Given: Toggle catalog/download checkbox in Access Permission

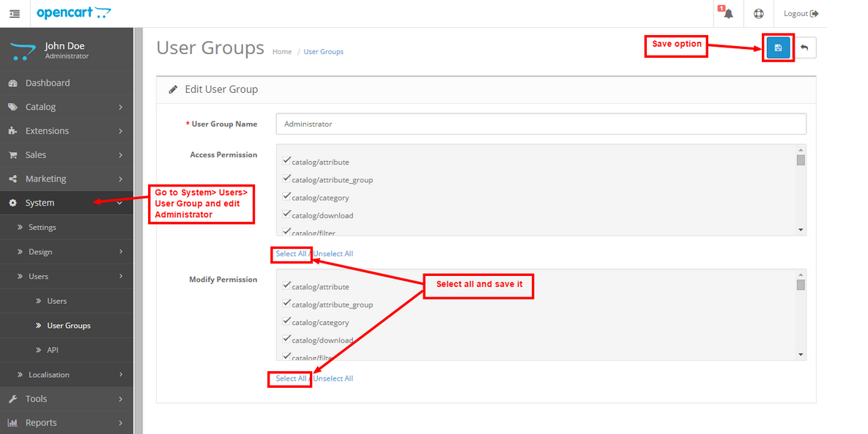Looking at the screenshot, I should [286, 214].
